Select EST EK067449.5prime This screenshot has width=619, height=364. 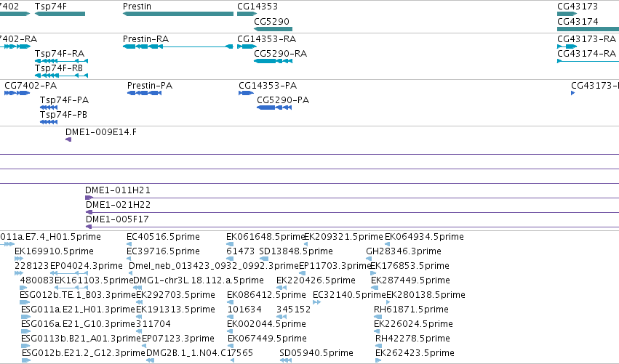coord(267,339)
